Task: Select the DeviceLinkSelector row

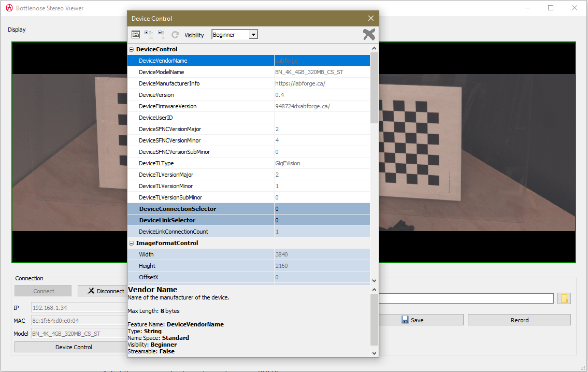Action: click(x=249, y=220)
